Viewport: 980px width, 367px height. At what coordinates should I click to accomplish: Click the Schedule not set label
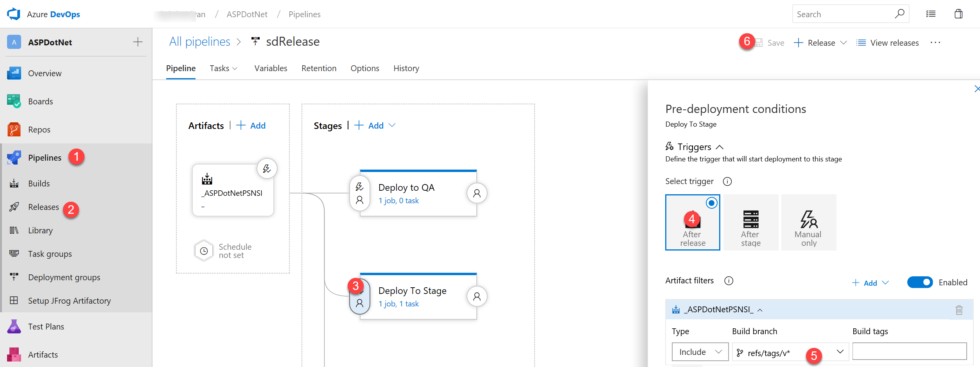click(x=235, y=251)
